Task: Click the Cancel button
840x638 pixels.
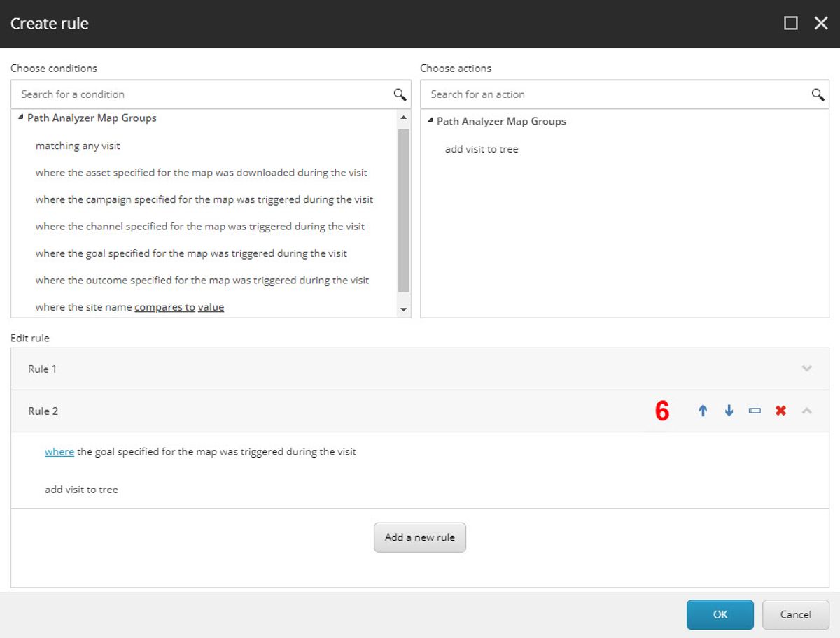Action: pyautogui.click(x=796, y=615)
